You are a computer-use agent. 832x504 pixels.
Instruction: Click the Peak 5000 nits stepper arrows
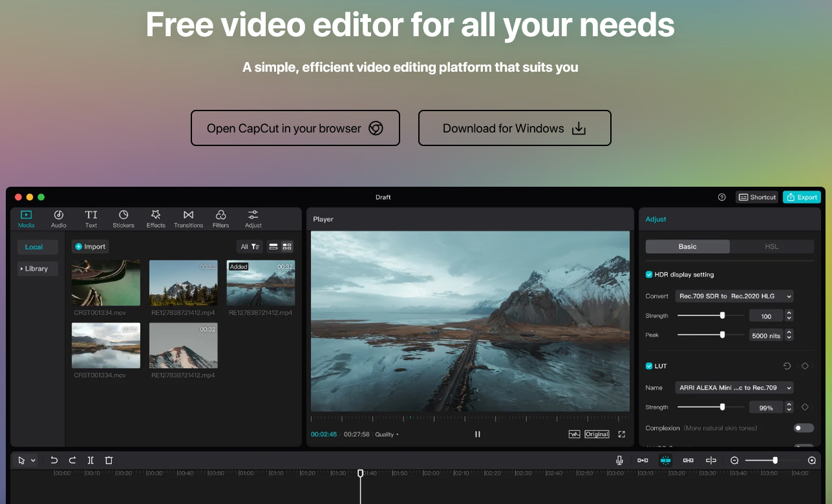tap(789, 335)
